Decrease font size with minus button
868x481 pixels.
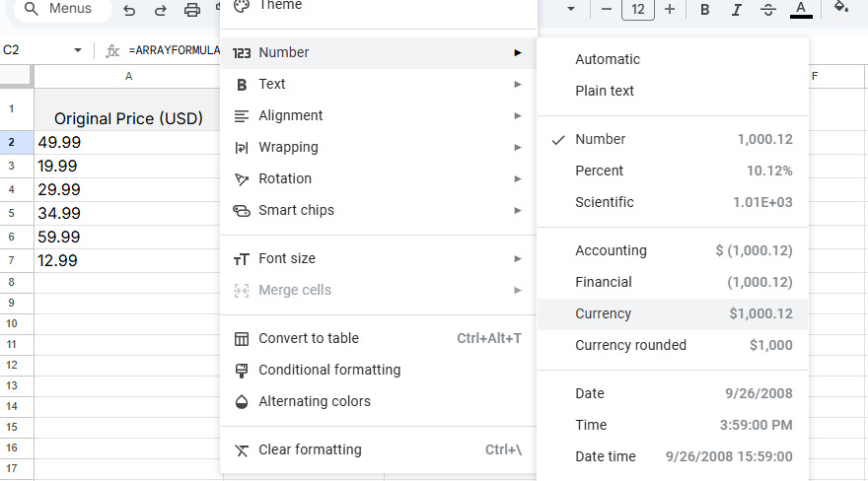pos(607,10)
